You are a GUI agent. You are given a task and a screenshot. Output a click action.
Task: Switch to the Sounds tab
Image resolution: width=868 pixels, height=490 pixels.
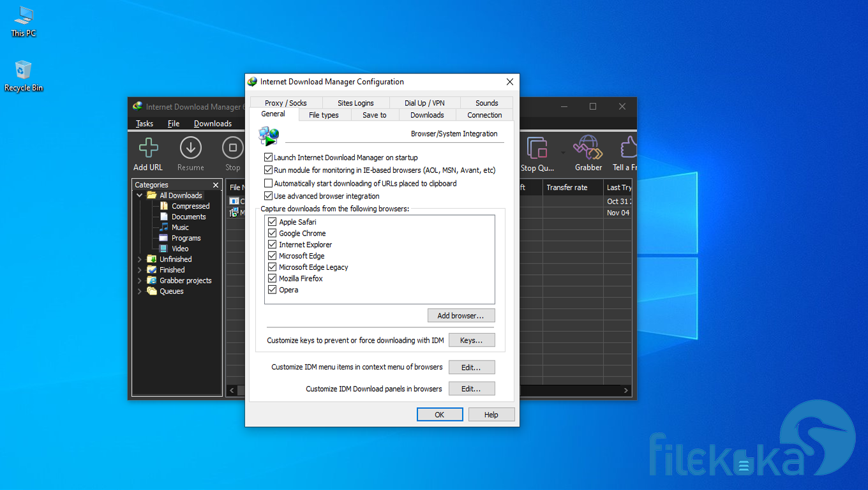(486, 103)
